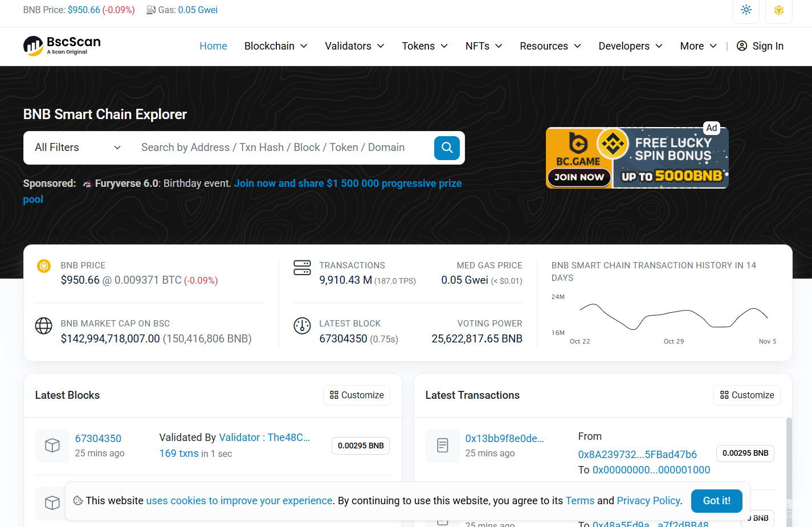This screenshot has width=812, height=527.
Task: Click the Latest Transactions scrollbar
Action: pyautogui.click(x=789, y=456)
